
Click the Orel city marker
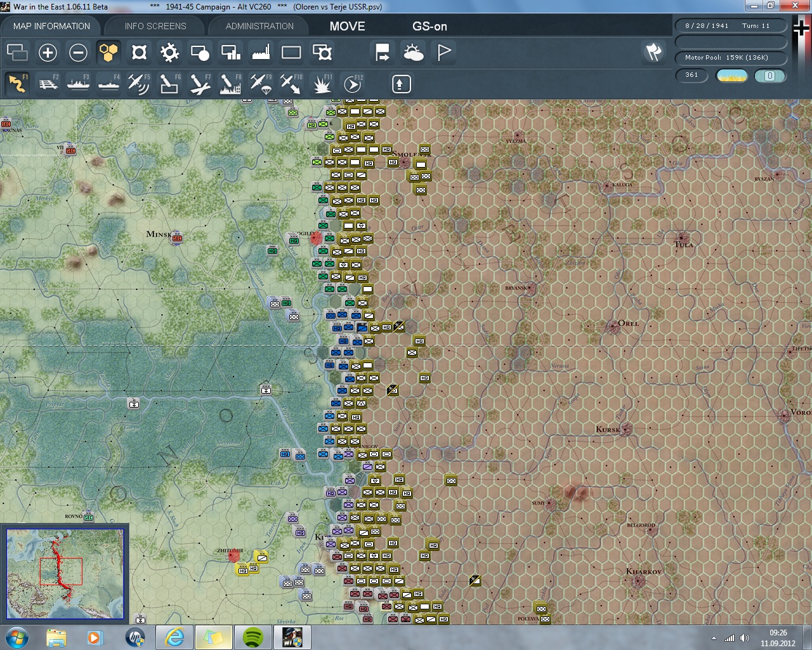613,327
